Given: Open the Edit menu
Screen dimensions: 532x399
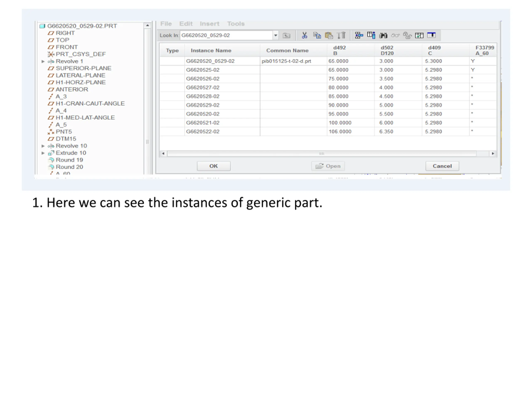Looking at the screenshot, I should click(x=186, y=24).
